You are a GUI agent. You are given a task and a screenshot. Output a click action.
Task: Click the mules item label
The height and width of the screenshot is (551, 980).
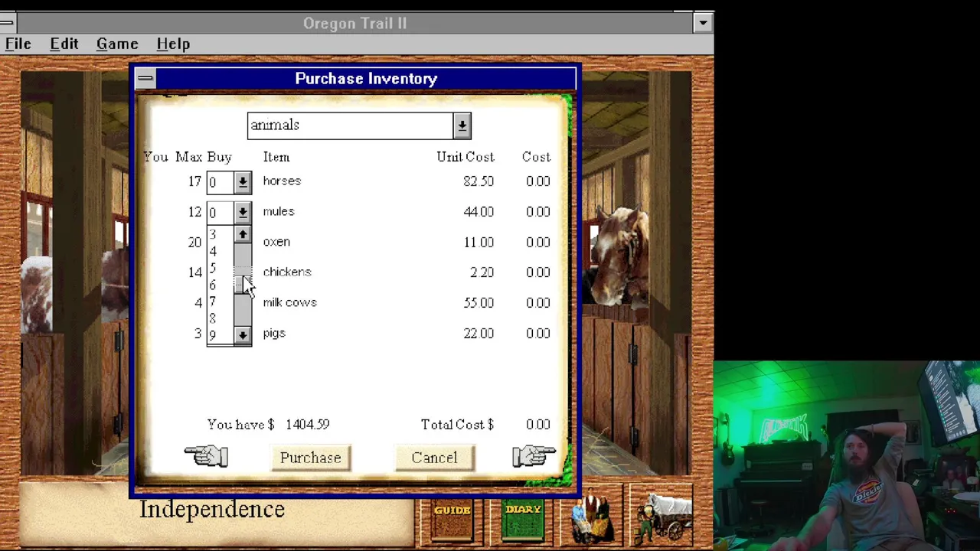coord(279,211)
